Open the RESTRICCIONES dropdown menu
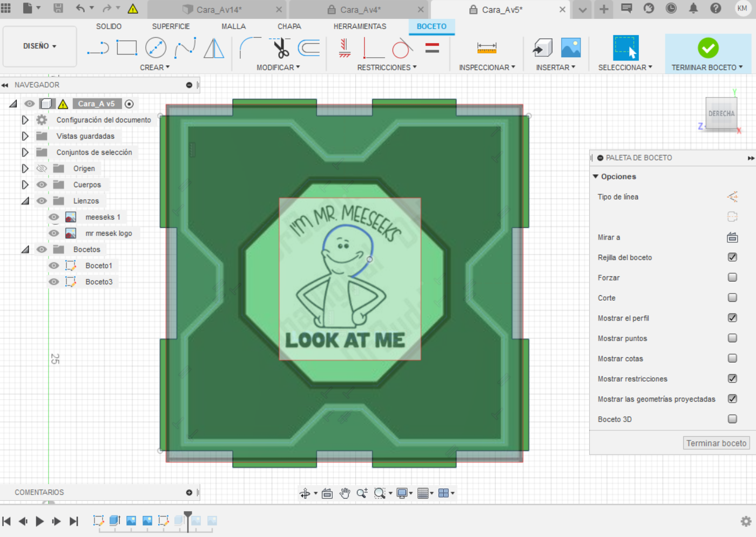Viewport: 756px width, 537px height. click(387, 67)
